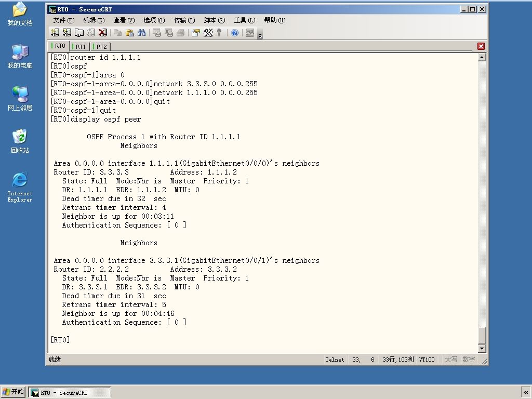
Task: Click the Quick Connect lightning icon
Action: [67, 33]
